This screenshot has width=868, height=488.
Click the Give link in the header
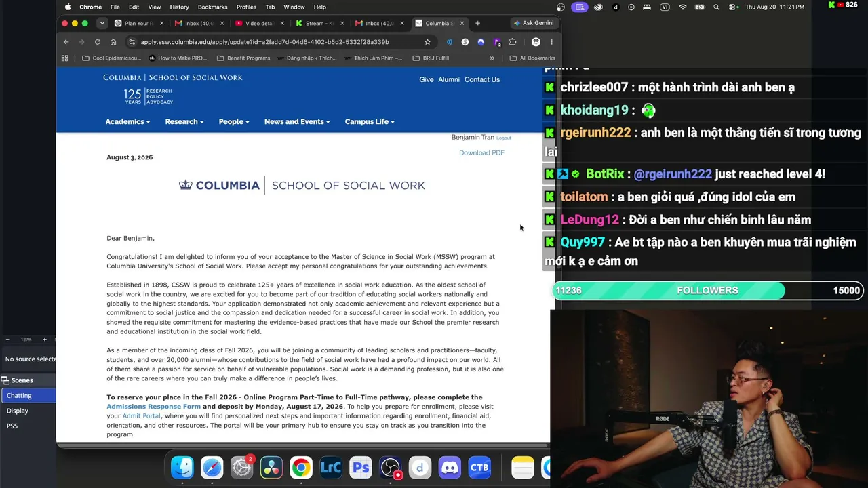(x=426, y=80)
